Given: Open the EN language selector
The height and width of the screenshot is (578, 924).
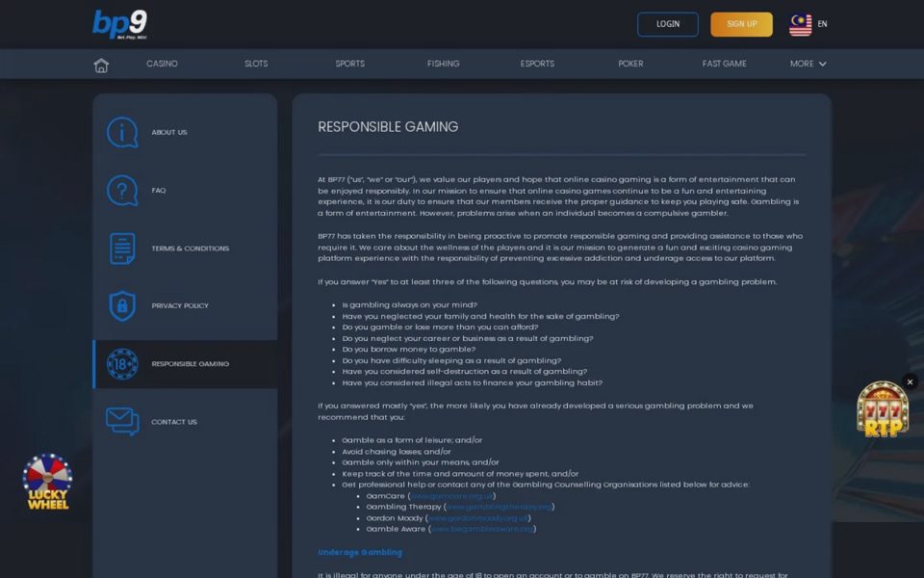Looking at the screenshot, I should coord(822,24).
